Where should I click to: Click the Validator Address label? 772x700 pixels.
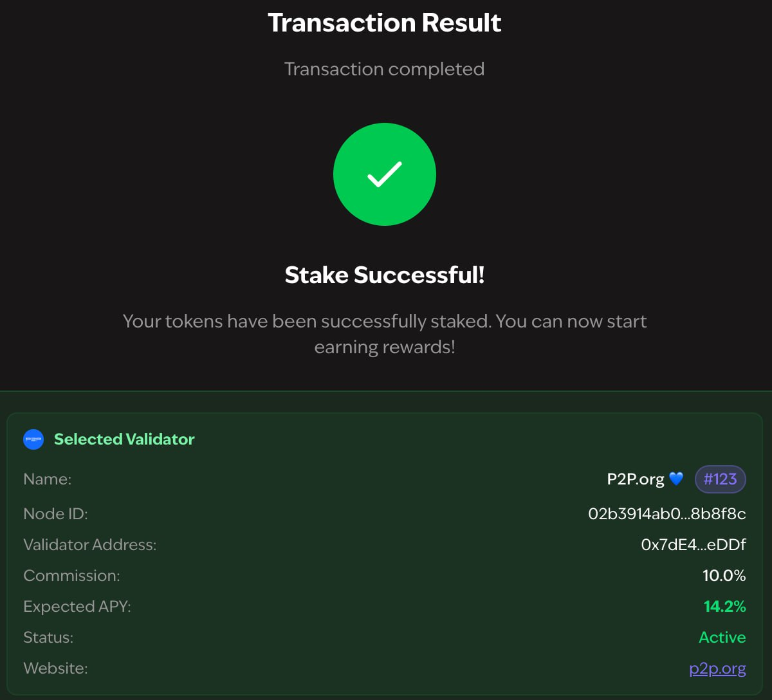pos(90,545)
